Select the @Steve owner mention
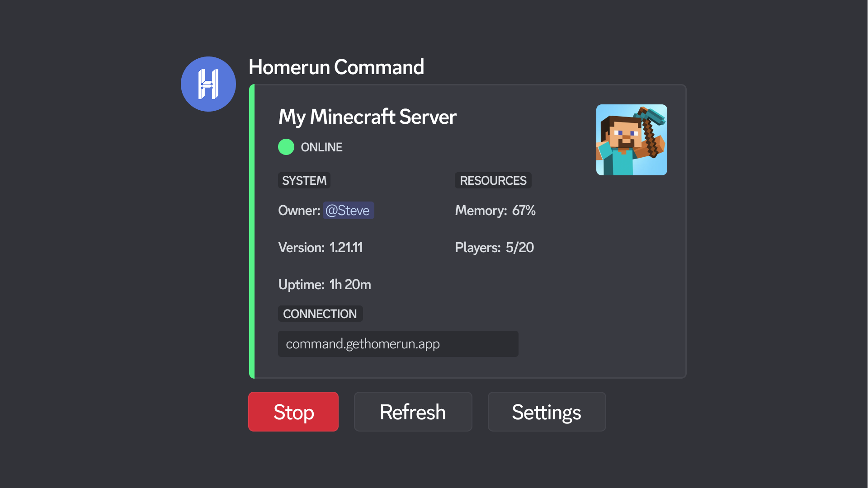The height and width of the screenshot is (488, 868). (348, 210)
